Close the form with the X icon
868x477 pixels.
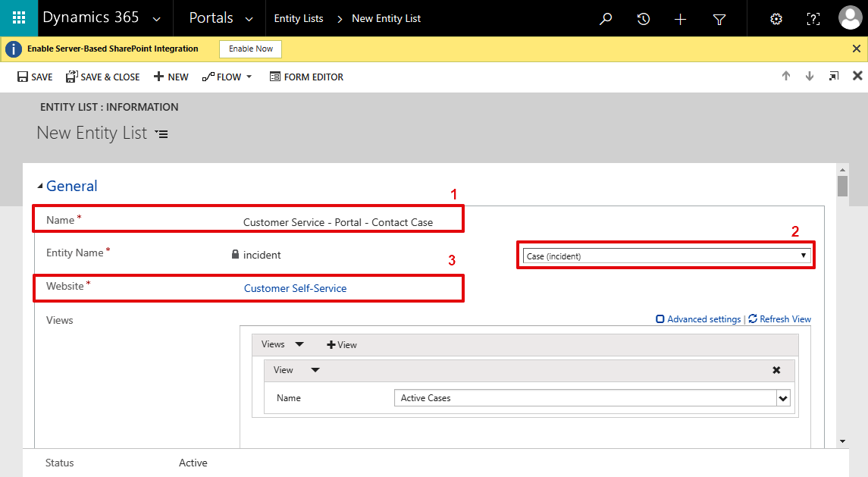point(857,75)
